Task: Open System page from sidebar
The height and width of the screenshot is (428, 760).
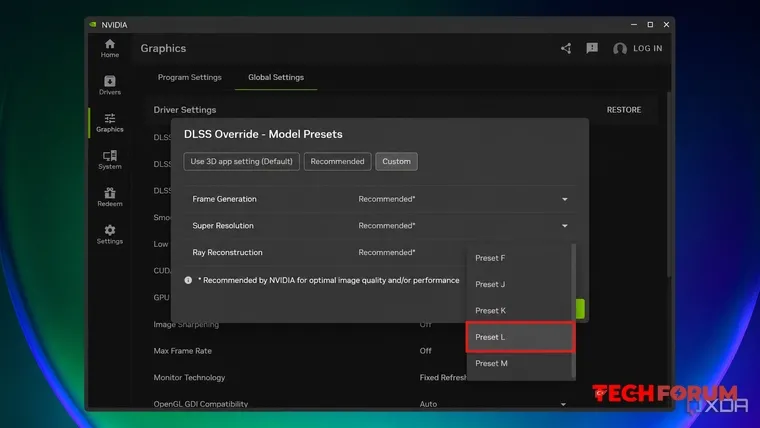Action: click(x=110, y=160)
